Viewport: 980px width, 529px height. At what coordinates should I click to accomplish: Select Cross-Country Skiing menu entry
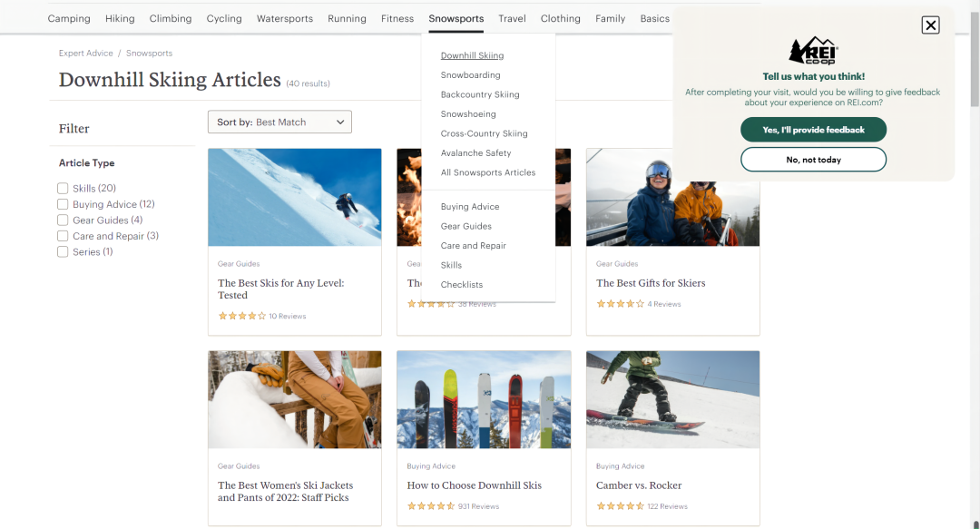484,133
